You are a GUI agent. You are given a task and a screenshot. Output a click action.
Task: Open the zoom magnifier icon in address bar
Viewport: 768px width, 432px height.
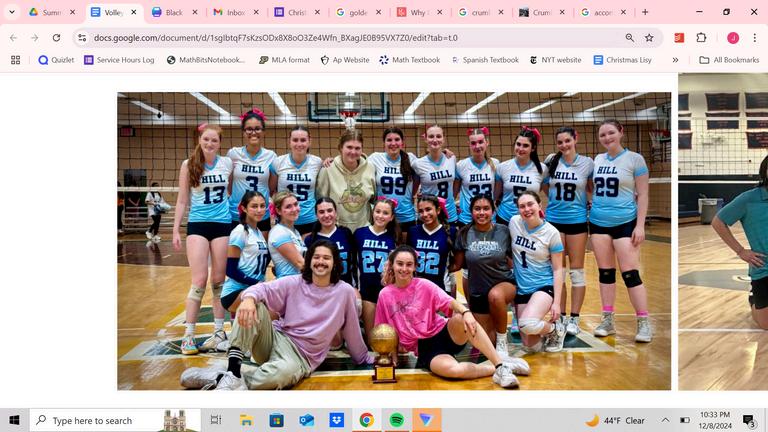[630, 38]
